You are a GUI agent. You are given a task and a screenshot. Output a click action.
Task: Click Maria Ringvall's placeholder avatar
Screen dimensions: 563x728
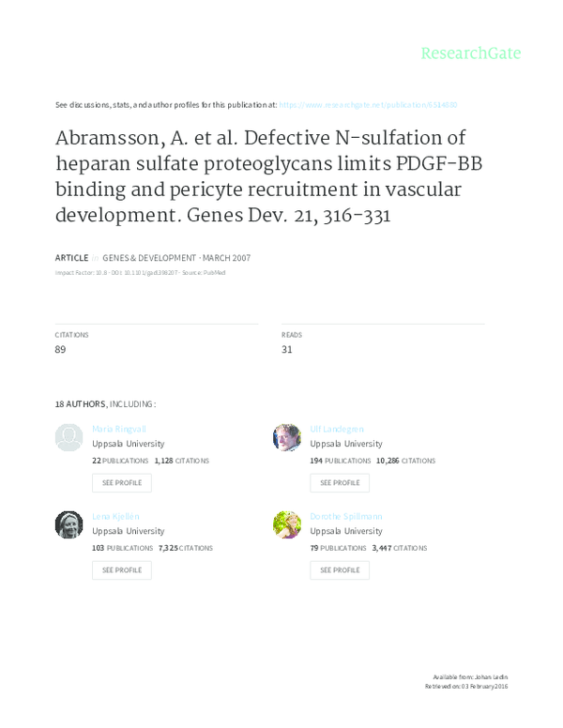coord(69,438)
